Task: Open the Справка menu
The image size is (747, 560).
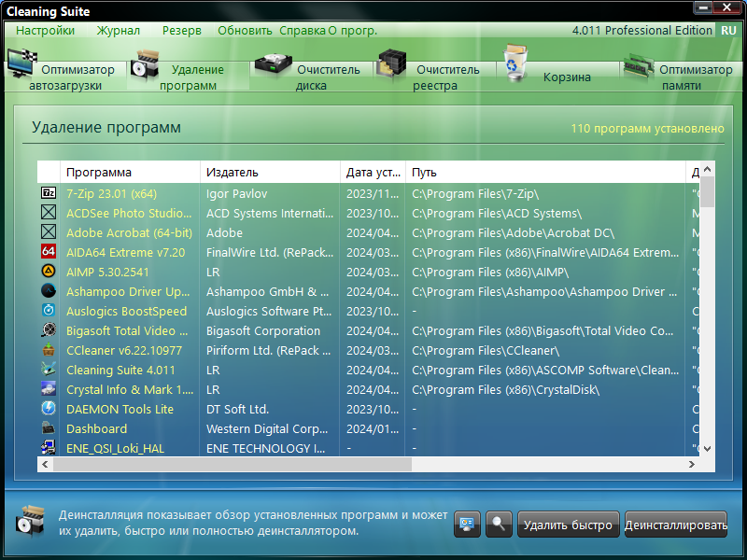Action: (x=303, y=31)
